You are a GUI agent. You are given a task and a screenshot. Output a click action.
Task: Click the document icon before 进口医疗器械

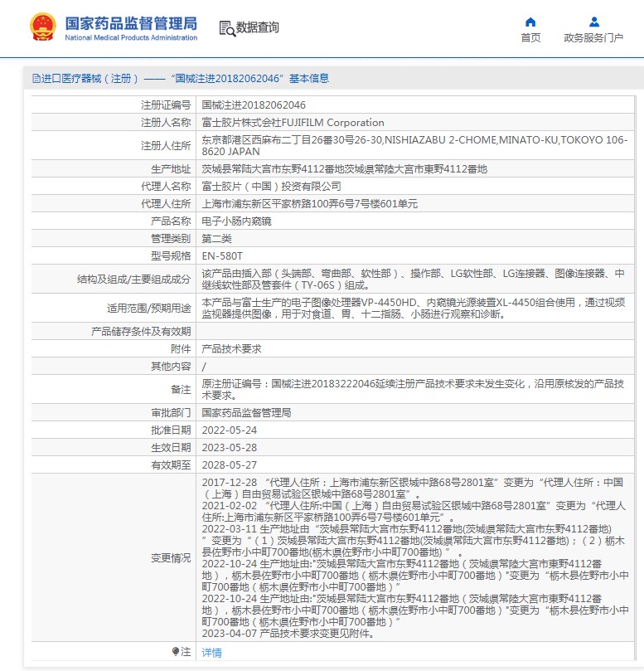point(36,78)
